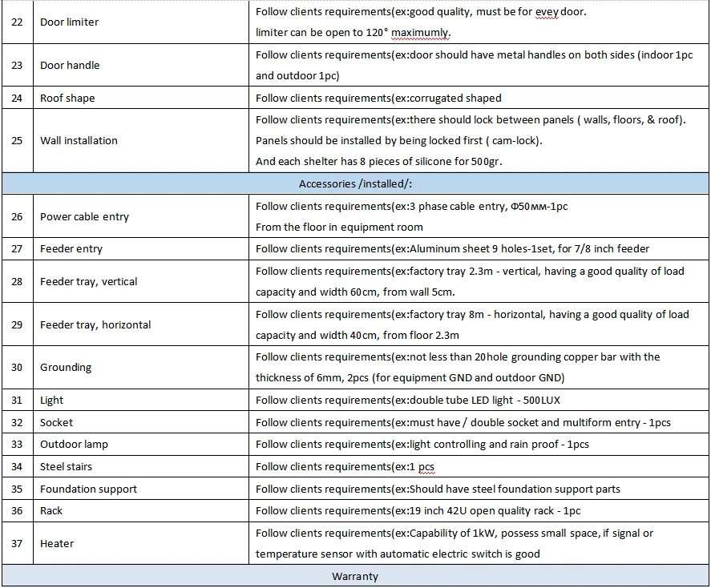Click the '3 phase cable entry' description line
Screen dimensions: 711x588
click(412, 207)
